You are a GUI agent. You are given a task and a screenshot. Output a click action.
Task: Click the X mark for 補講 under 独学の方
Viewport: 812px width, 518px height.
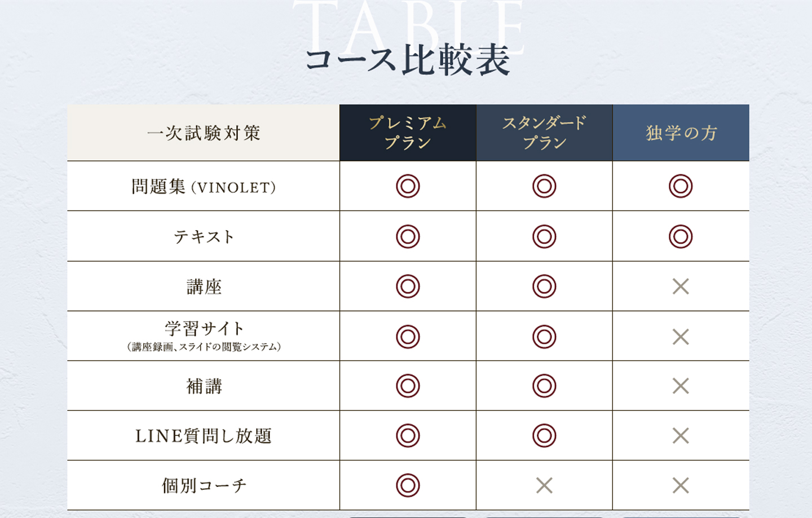point(681,386)
